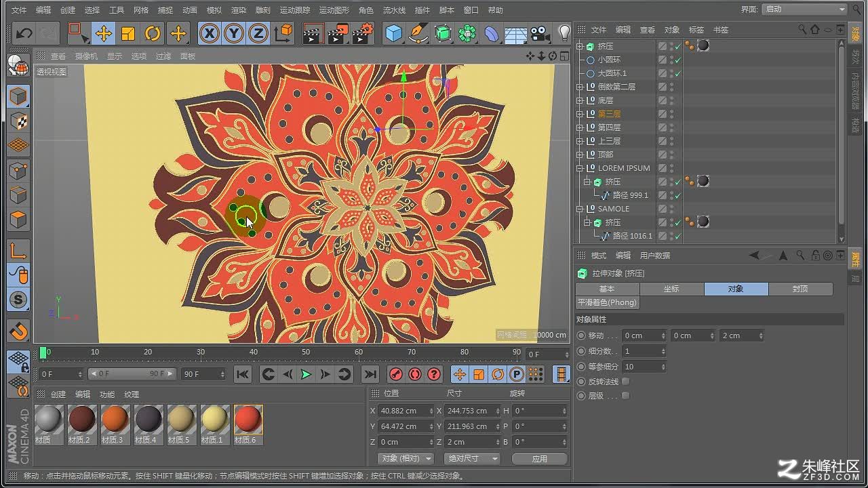Toggle the 细分数 animation radio dot
The width and height of the screenshot is (868, 488).
(x=580, y=351)
